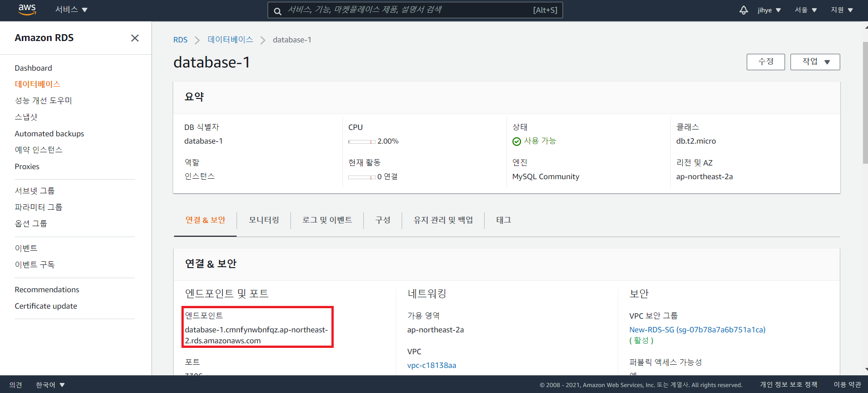The width and height of the screenshot is (868, 393).
Task: Click the db.t2.micro class value
Action: tap(696, 141)
